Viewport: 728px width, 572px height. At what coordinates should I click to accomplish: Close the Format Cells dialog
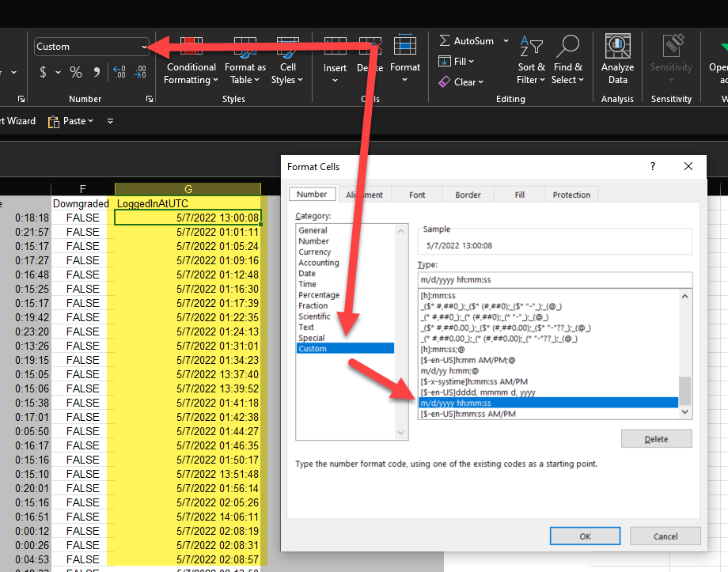click(x=688, y=166)
